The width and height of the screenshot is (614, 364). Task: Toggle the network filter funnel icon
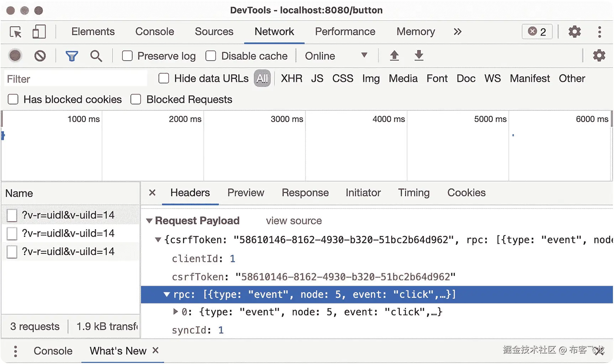click(72, 56)
